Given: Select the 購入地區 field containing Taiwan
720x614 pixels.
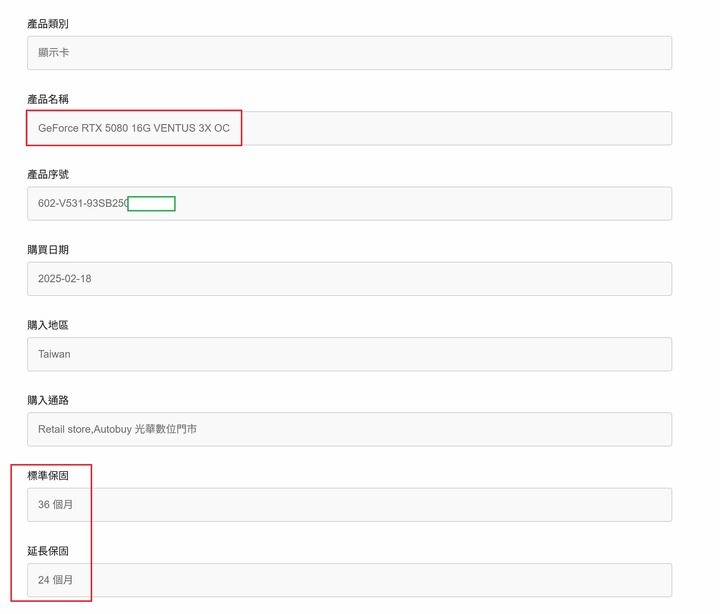Looking at the screenshot, I should [349, 354].
